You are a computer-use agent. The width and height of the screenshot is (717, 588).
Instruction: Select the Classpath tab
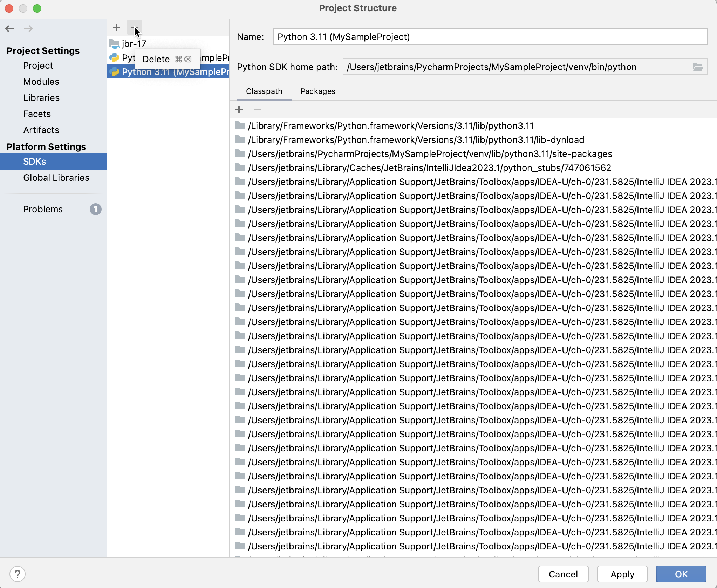(x=265, y=91)
